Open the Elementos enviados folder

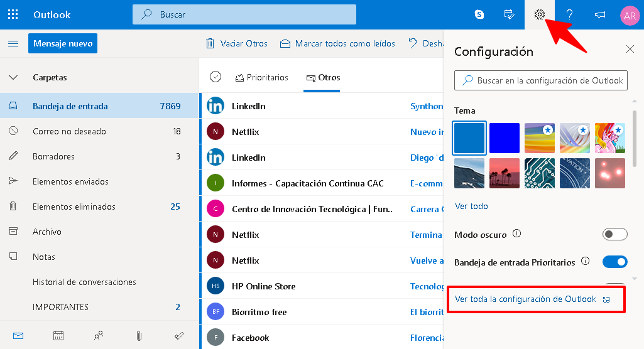(x=99, y=181)
